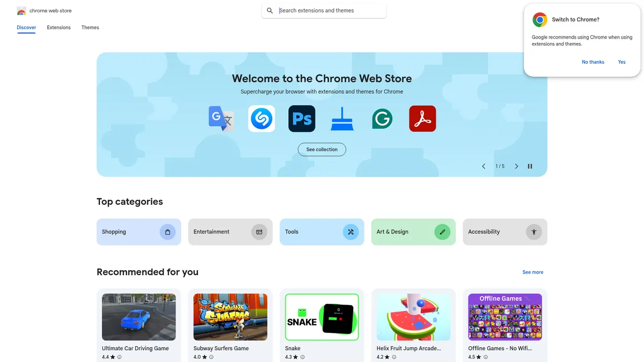
Task: Click the Subway Surfers Game title
Action: (221, 349)
